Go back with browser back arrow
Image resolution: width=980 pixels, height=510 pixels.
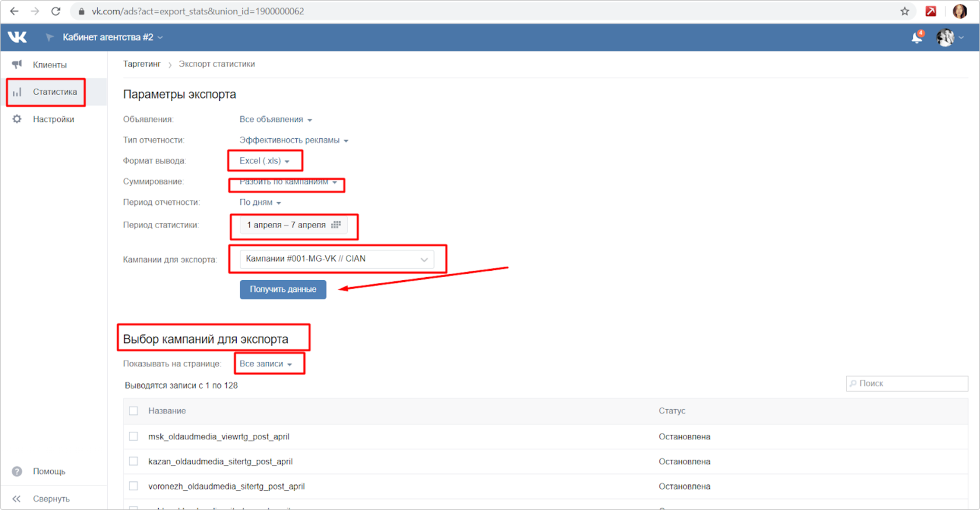click(14, 11)
